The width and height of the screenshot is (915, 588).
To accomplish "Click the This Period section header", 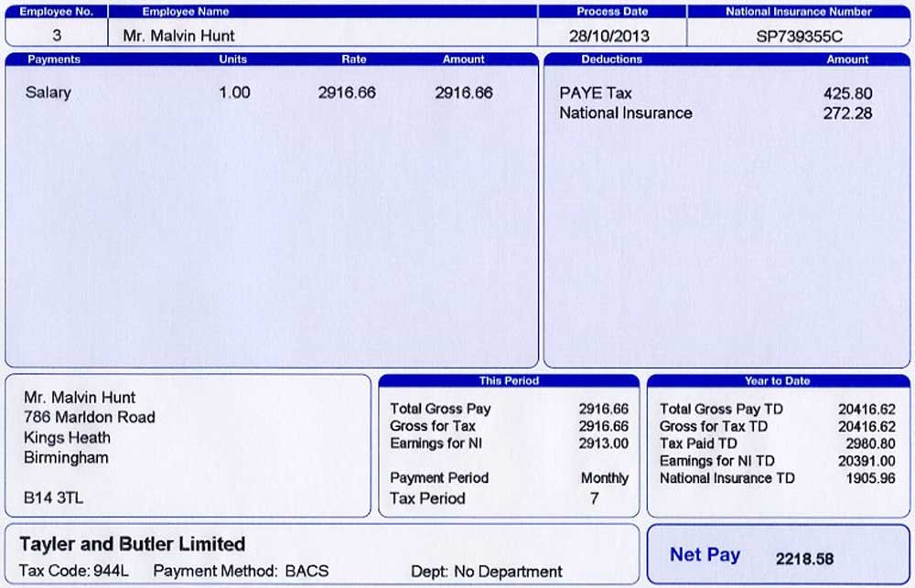I will point(509,380).
